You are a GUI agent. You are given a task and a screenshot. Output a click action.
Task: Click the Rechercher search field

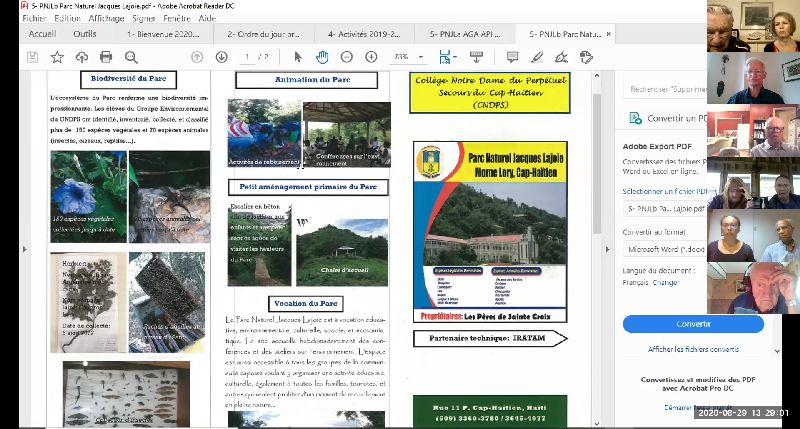click(x=665, y=89)
